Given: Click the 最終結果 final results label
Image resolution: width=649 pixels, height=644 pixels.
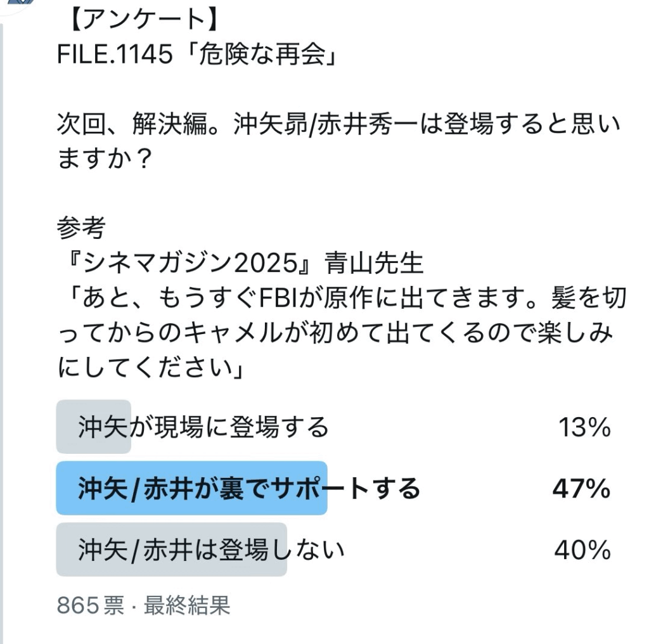Looking at the screenshot, I should 187,605.
